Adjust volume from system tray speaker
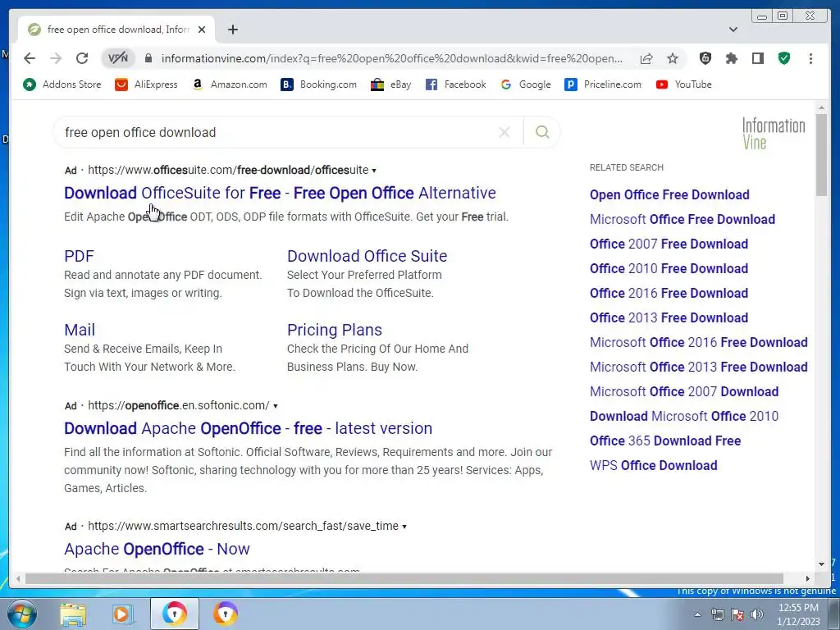Image resolution: width=840 pixels, height=630 pixels. pyautogui.click(x=757, y=614)
